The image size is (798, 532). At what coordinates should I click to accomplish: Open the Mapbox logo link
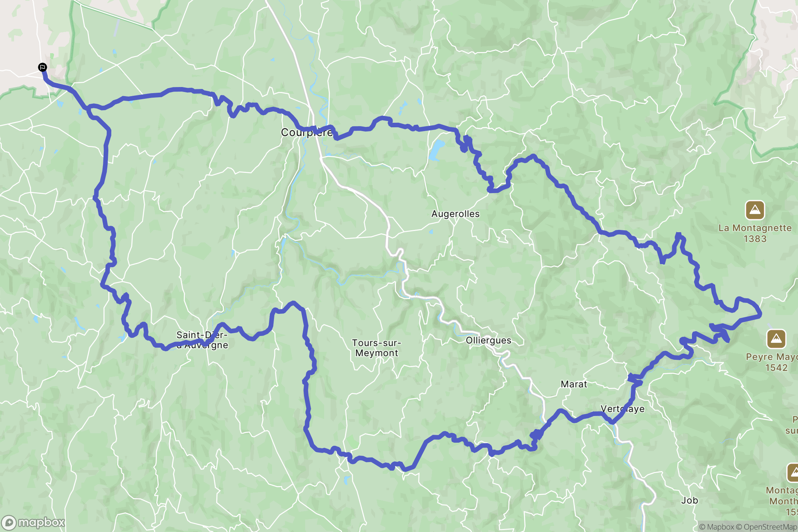(x=33, y=523)
